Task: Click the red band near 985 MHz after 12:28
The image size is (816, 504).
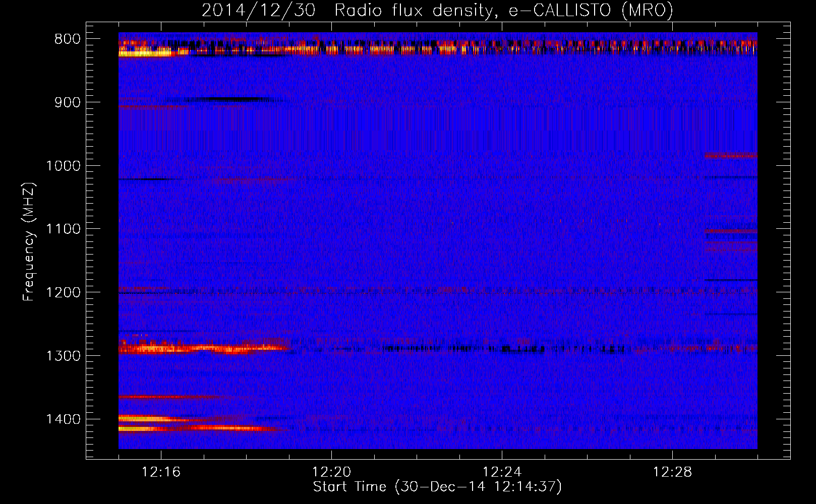Action: 731,156
